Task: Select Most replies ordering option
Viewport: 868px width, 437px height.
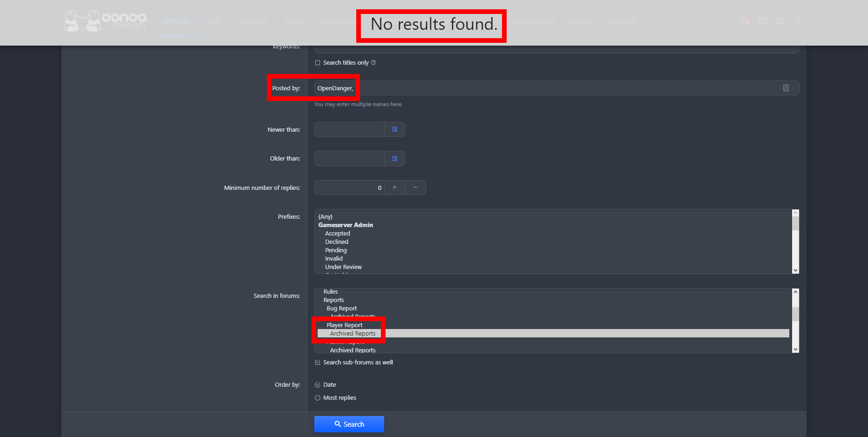Action: coord(318,398)
